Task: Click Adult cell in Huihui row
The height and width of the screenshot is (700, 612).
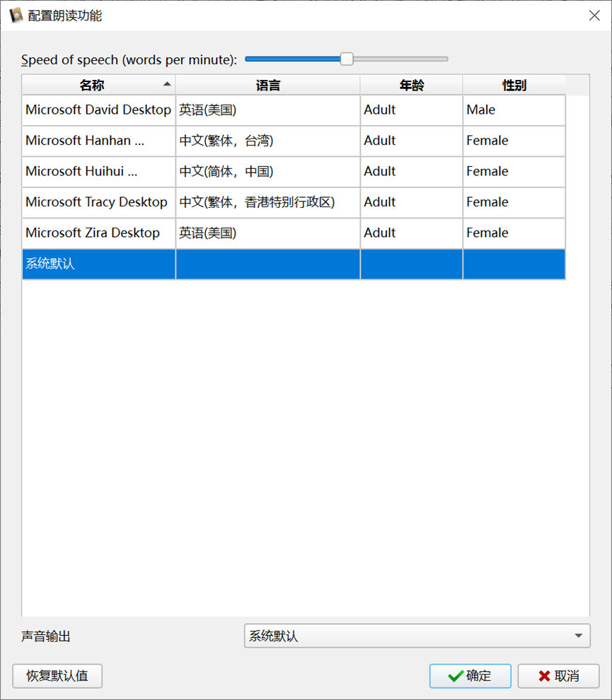Action: (x=412, y=171)
